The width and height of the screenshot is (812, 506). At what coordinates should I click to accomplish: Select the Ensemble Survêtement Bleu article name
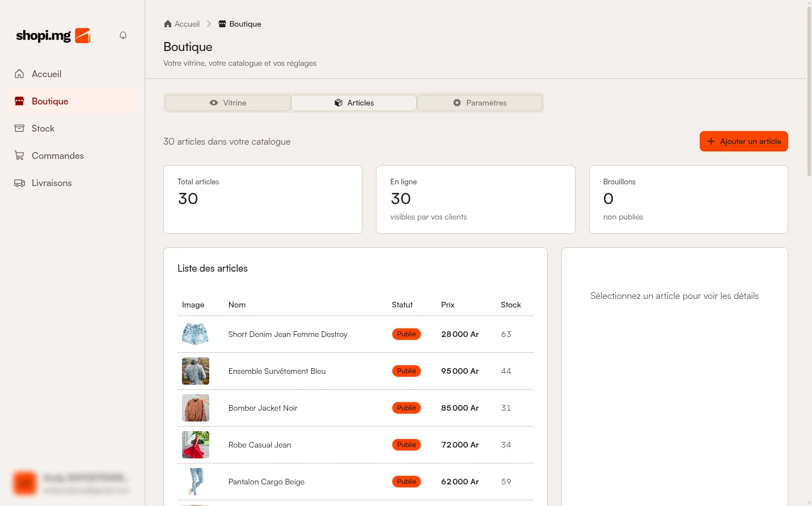click(277, 371)
